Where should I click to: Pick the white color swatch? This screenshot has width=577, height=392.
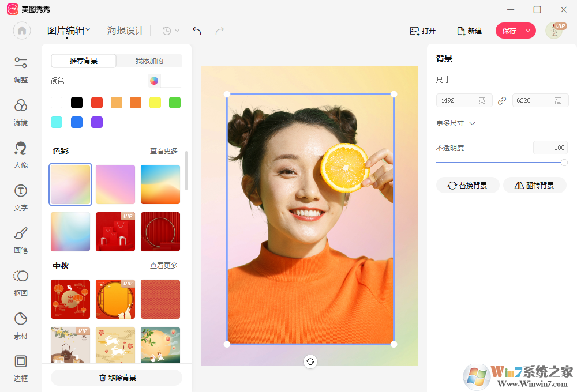pos(57,103)
